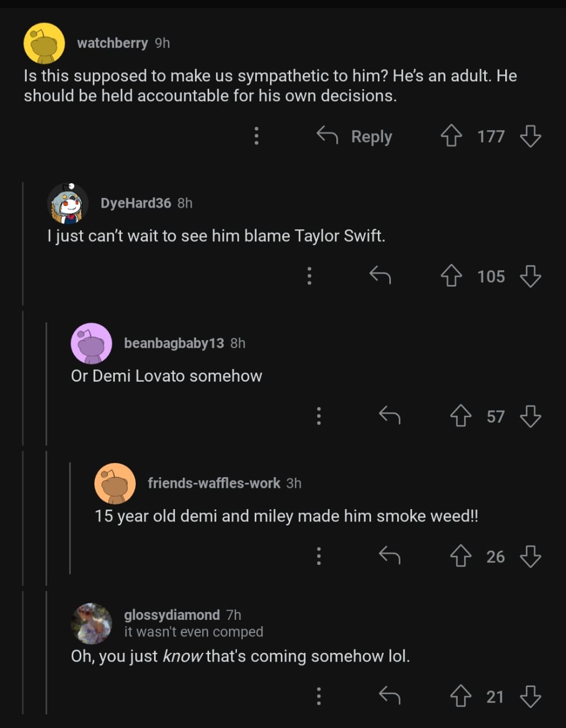Click Reply button on watchberry's comment
The image size is (566, 728).
[x=355, y=136]
